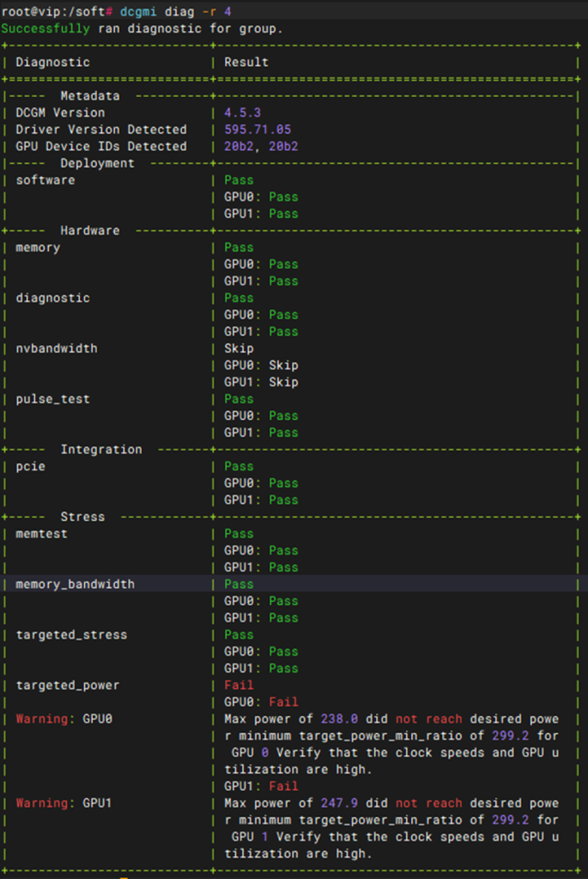Click the 'Deployment' section label
588x879 pixels.
[97, 163]
